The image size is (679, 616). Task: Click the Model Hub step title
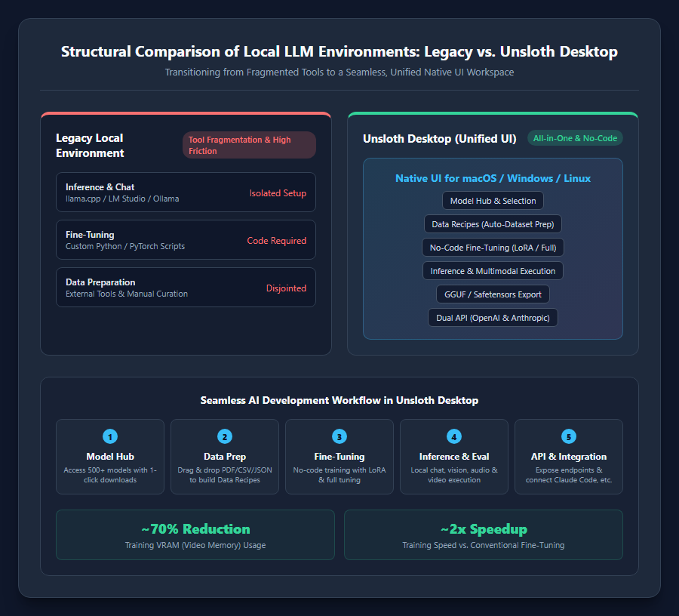click(x=110, y=457)
